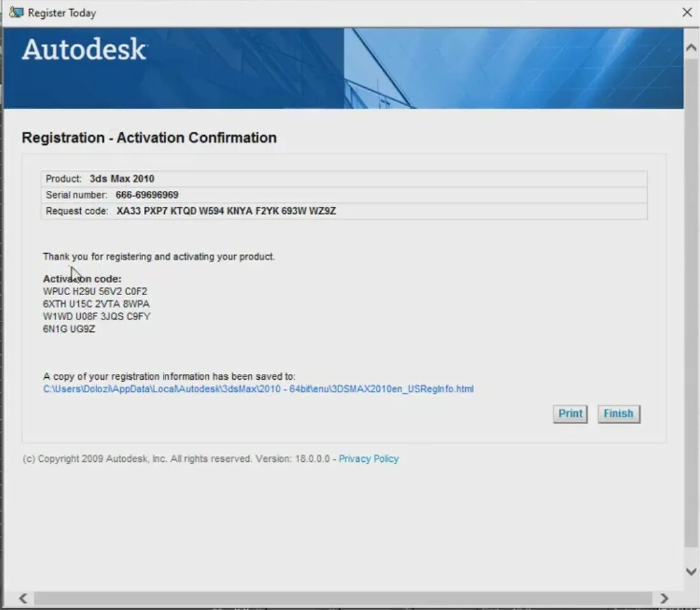This screenshot has width=700, height=610.
Task: Click the 'Request code:' field label
Action: coord(77,211)
